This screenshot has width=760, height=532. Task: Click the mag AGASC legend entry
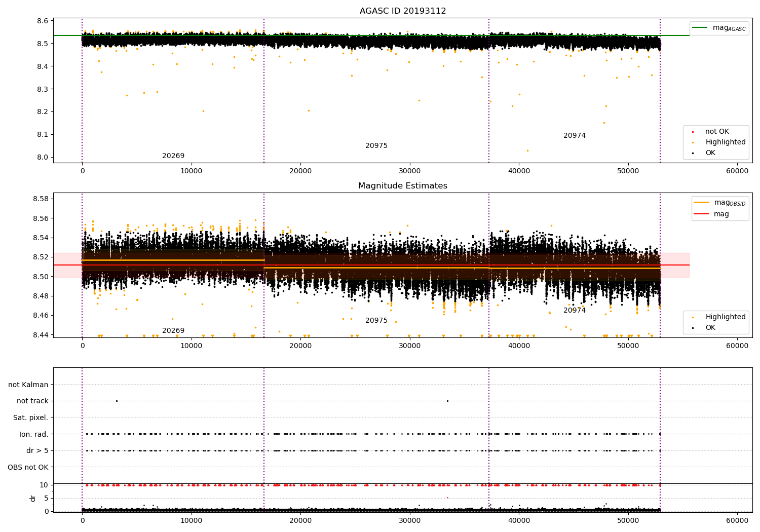(719, 28)
